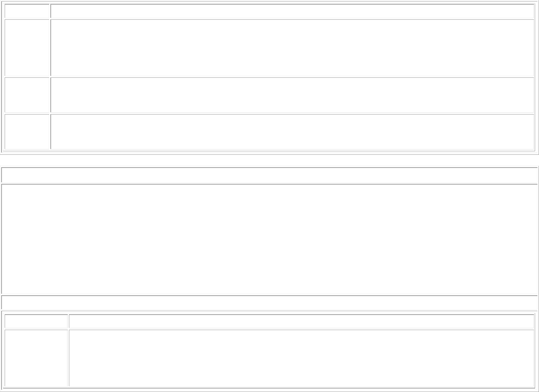The image size is (539, 392).
Task: Click the empty header cell of upper table's narrow column
Action: coord(27,11)
